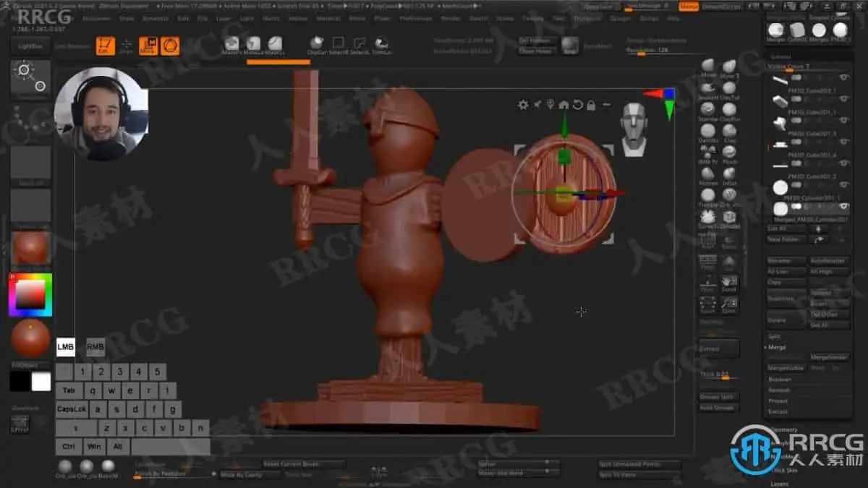This screenshot has width=868, height=488.
Task: Select the SelectLasso brush icon
Action: click(x=359, y=44)
